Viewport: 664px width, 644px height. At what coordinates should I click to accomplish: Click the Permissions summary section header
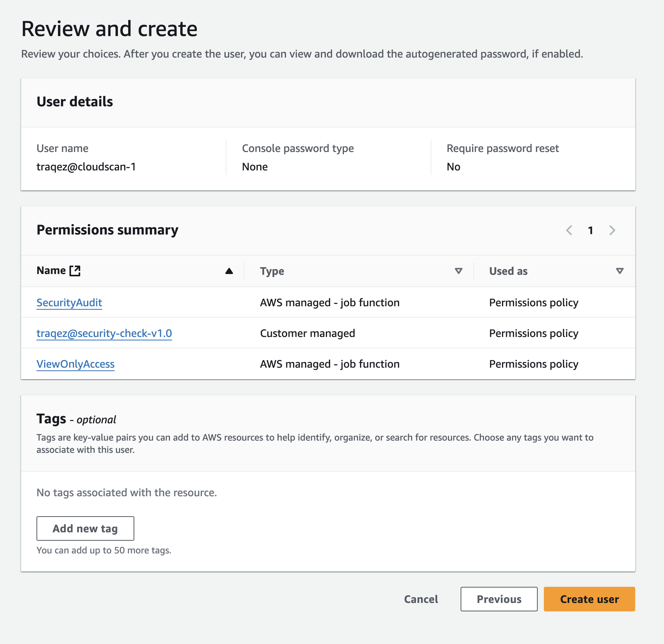tap(107, 230)
